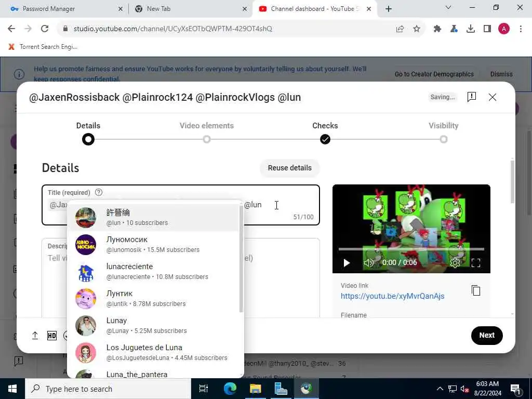
Task: Click the HD processing status icon
Action: (52, 336)
